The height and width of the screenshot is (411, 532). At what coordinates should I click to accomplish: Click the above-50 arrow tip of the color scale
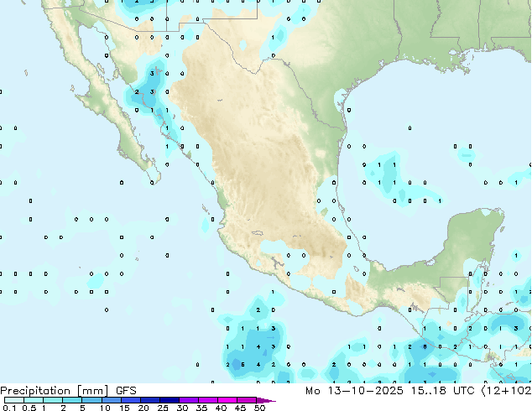coord(266,400)
